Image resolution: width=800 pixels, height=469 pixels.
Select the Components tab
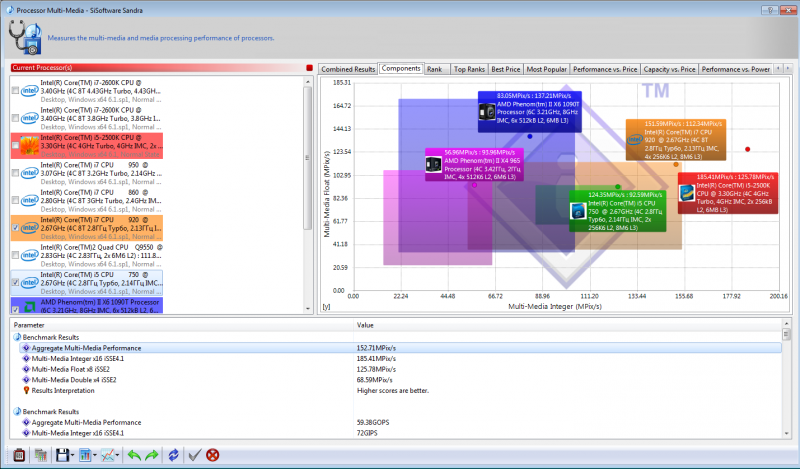(401, 68)
